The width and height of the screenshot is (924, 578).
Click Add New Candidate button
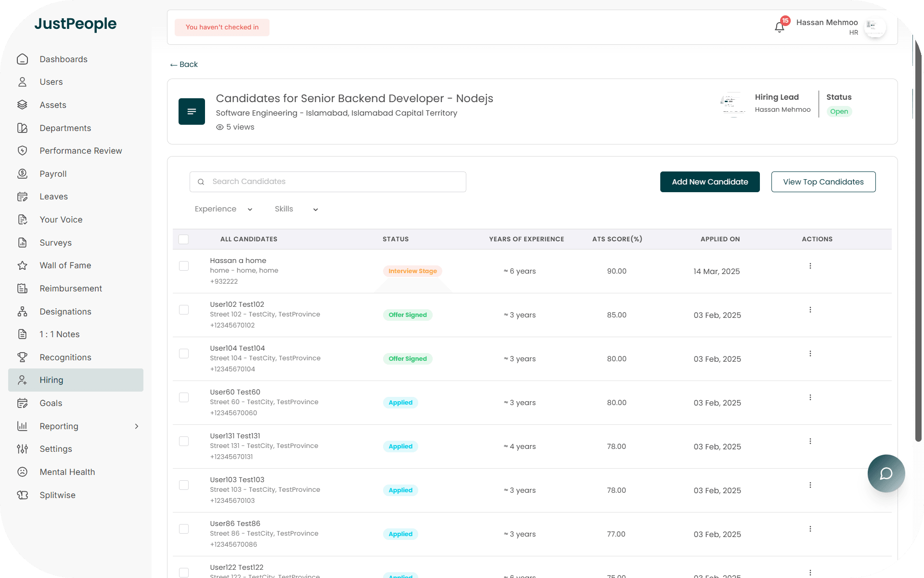coord(709,182)
